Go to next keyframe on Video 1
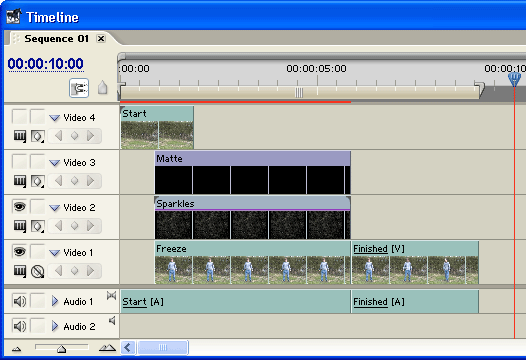 (x=90, y=271)
